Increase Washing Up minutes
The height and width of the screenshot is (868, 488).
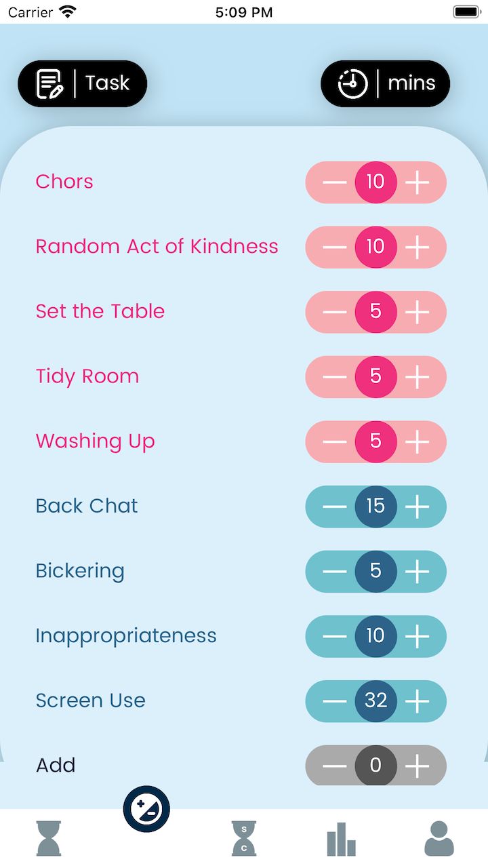pos(418,442)
